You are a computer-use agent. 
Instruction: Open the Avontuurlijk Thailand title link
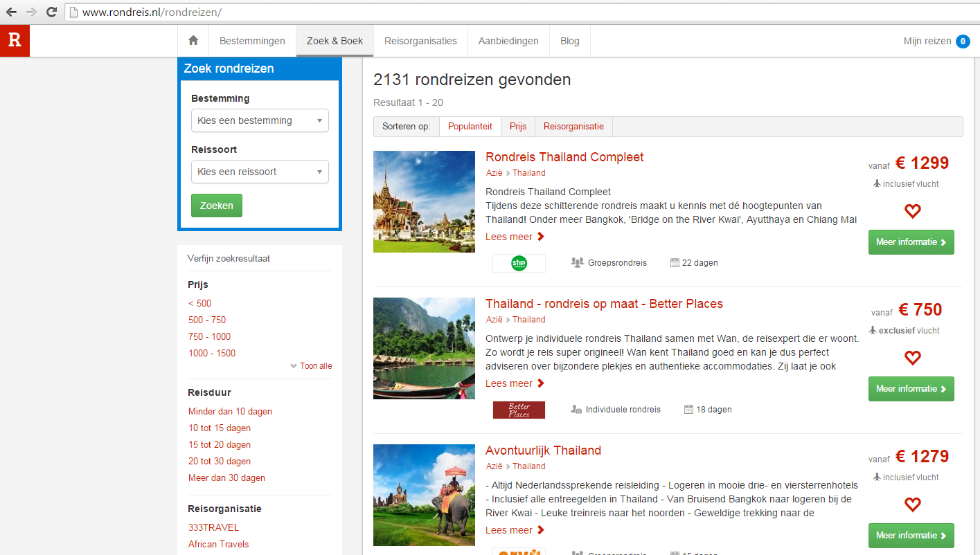tap(543, 451)
